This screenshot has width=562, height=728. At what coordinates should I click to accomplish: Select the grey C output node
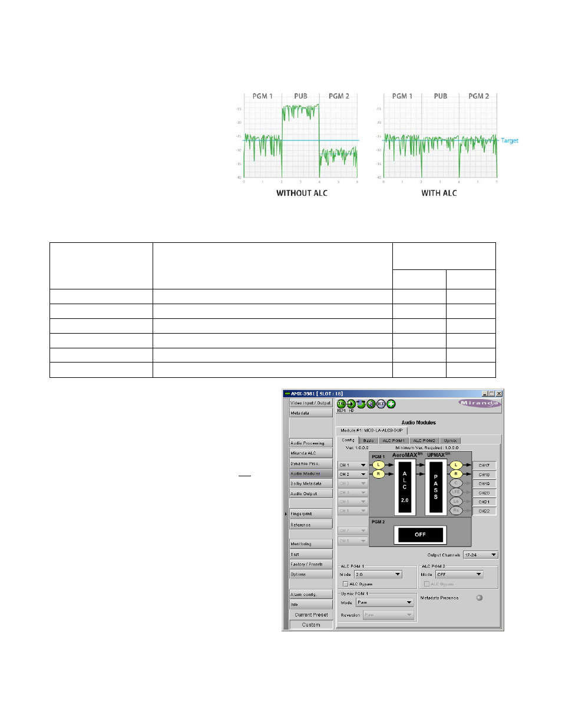click(x=456, y=483)
